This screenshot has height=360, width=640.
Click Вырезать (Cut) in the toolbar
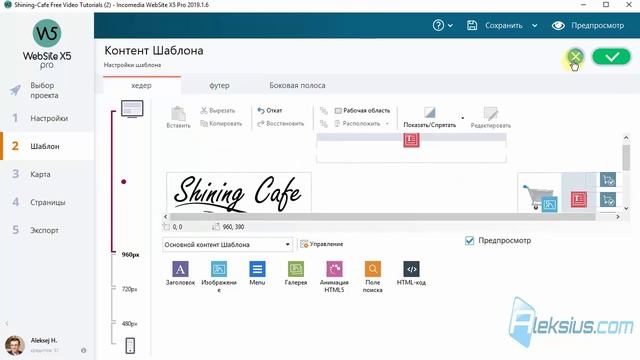point(218,111)
